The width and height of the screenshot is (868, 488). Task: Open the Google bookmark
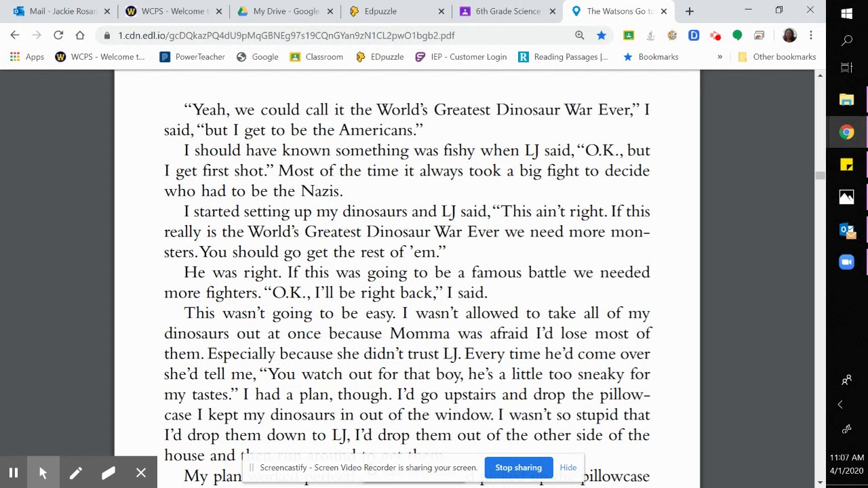(x=257, y=57)
